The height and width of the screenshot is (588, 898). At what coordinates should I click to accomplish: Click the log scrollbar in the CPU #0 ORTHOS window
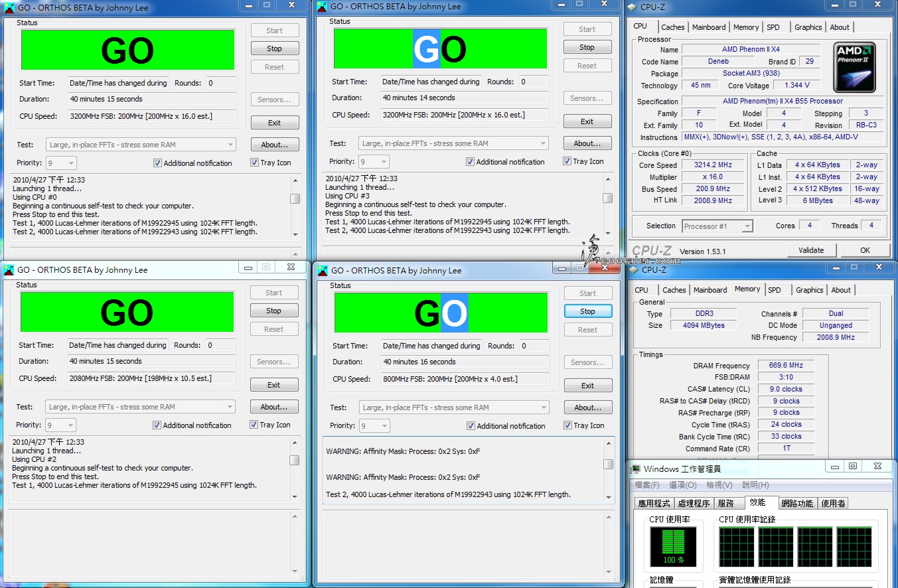(x=295, y=208)
